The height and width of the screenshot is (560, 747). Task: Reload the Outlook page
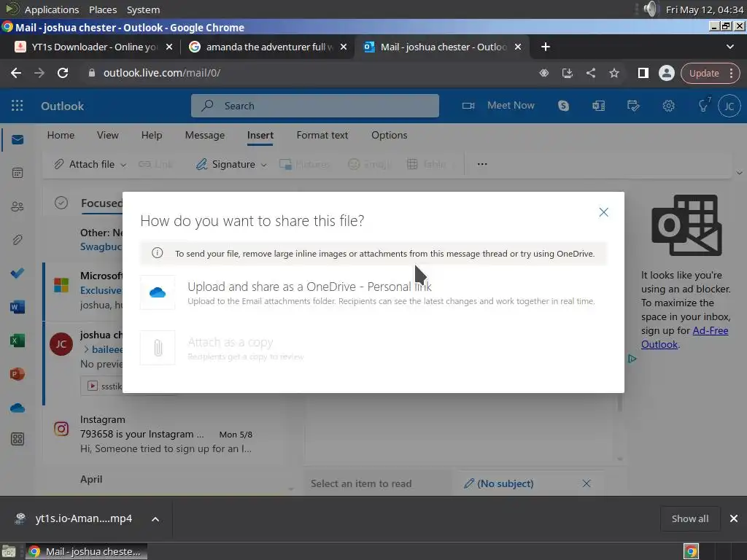click(63, 73)
